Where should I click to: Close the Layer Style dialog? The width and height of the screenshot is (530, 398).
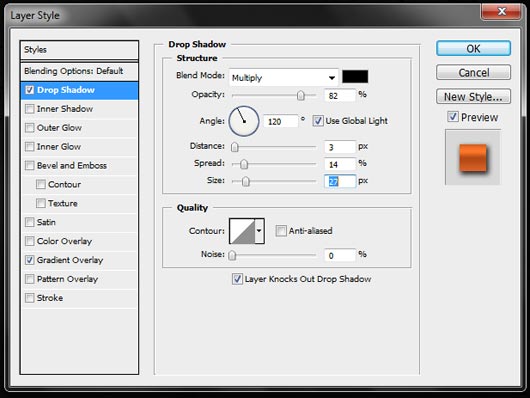point(502,12)
